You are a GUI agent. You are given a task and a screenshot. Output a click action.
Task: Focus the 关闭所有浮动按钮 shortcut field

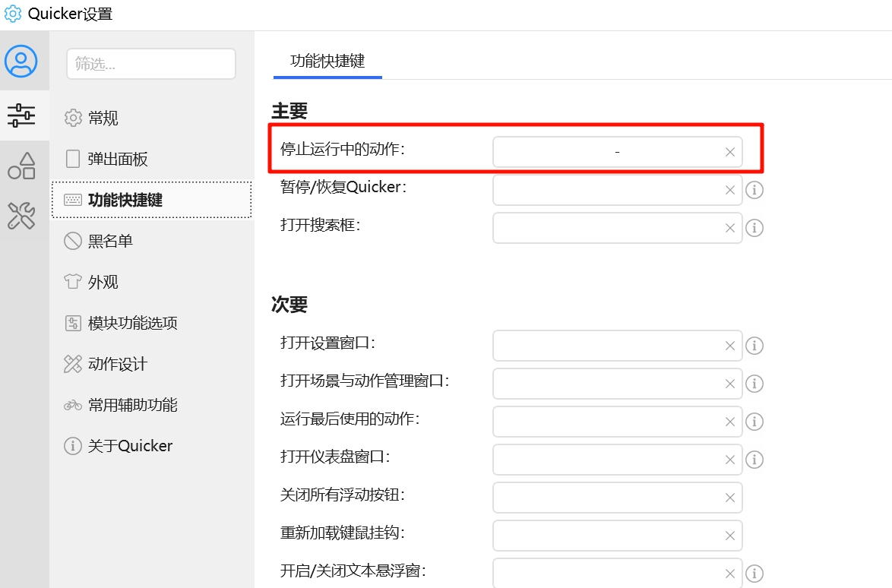coord(617,498)
